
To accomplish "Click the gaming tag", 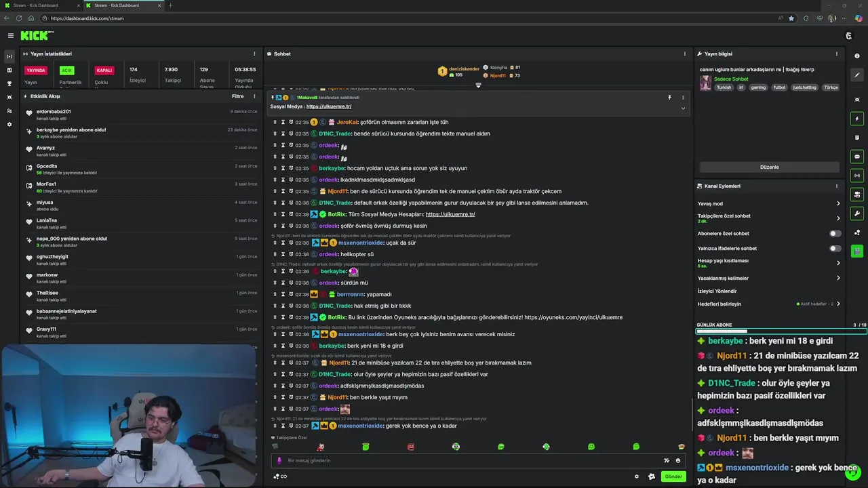I will [x=758, y=87].
